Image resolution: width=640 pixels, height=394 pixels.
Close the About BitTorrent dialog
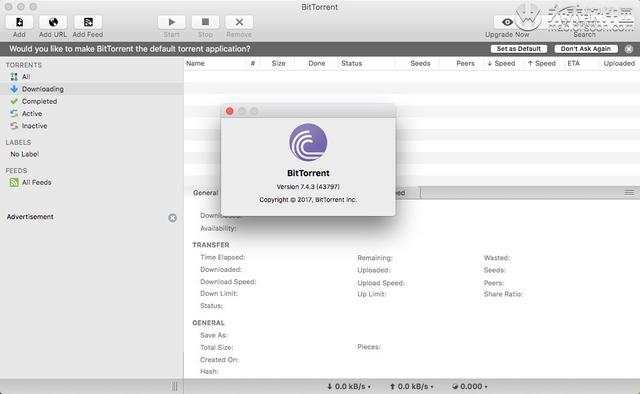click(x=230, y=111)
